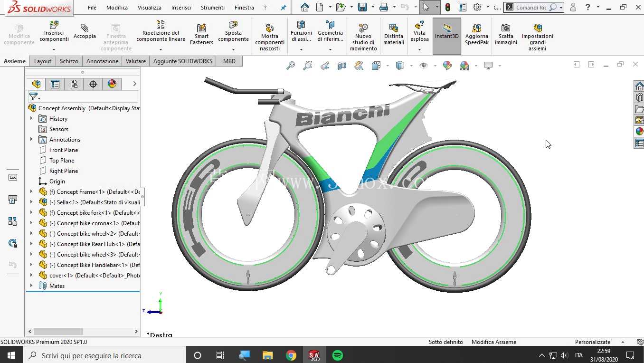This screenshot has width=644, height=363.
Task: Open the Options gear icon
Action: pos(477,8)
